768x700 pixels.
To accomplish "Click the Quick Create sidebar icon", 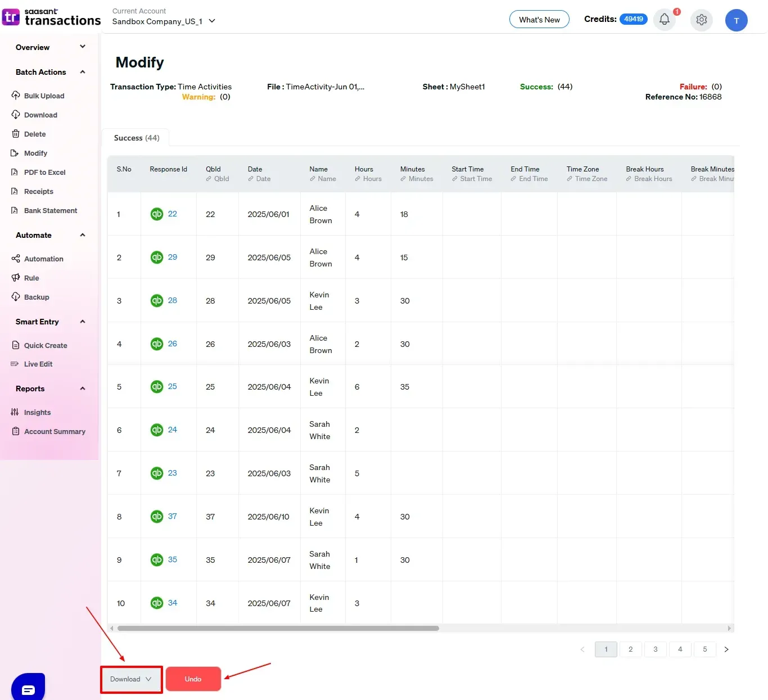I will (16, 345).
